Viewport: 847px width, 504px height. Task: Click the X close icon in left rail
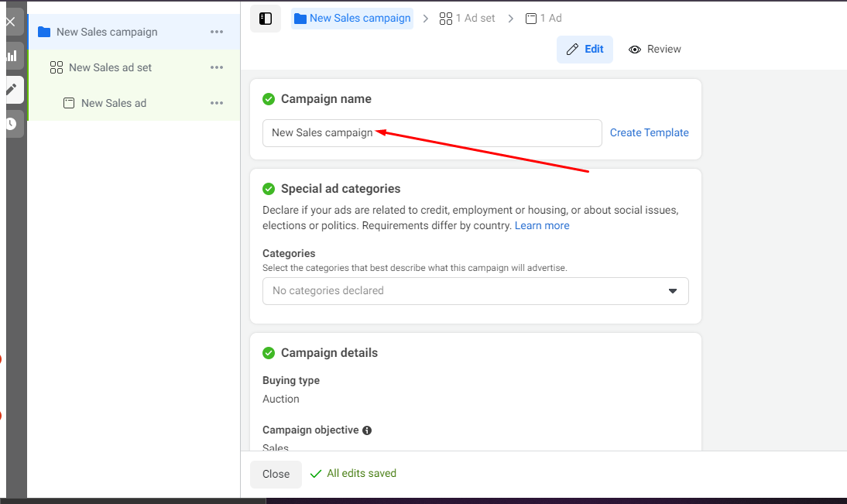[11, 22]
